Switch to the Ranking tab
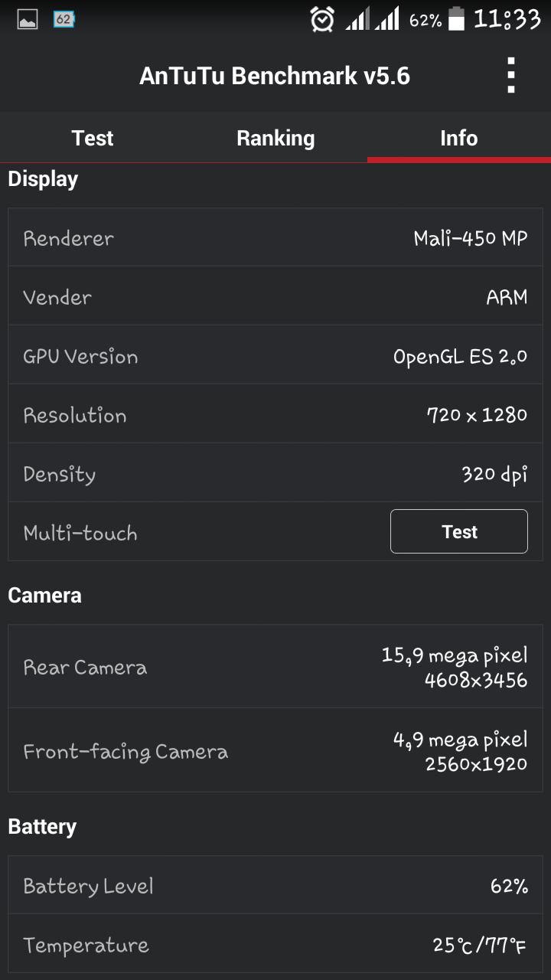Image resolution: width=551 pixels, height=980 pixels. click(275, 138)
